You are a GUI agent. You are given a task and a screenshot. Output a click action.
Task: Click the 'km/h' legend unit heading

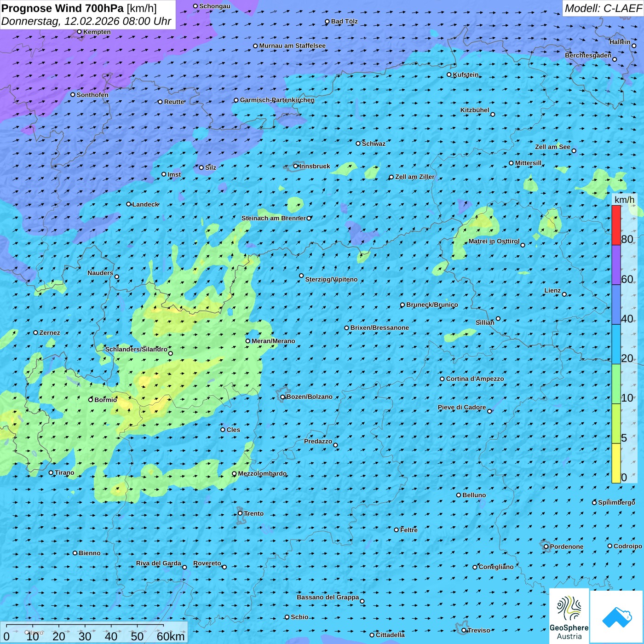tap(625, 200)
